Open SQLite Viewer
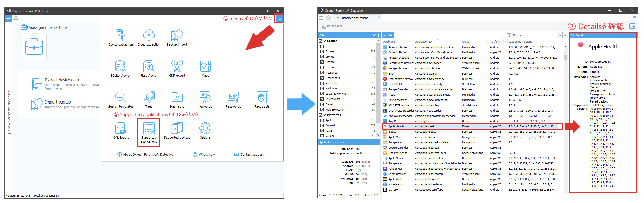 120,69
